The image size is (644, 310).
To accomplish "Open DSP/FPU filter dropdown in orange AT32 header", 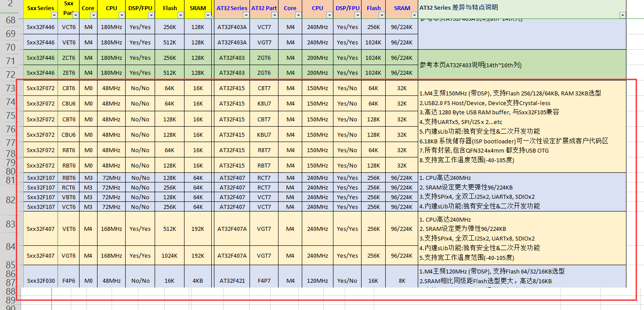I will coord(358,15).
